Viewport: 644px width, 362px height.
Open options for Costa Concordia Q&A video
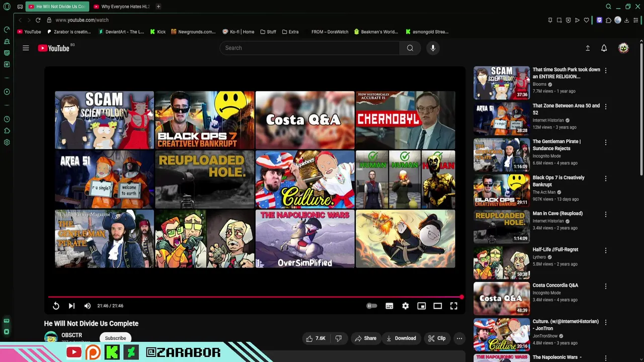(x=606, y=286)
